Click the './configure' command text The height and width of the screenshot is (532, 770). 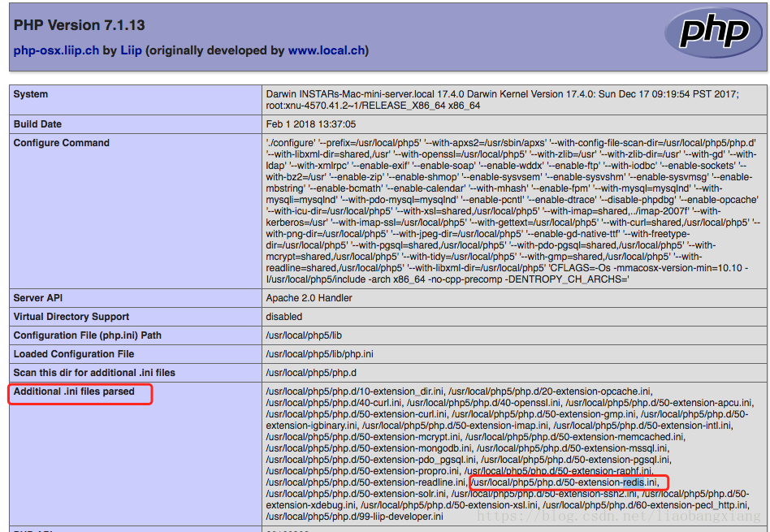291,143
